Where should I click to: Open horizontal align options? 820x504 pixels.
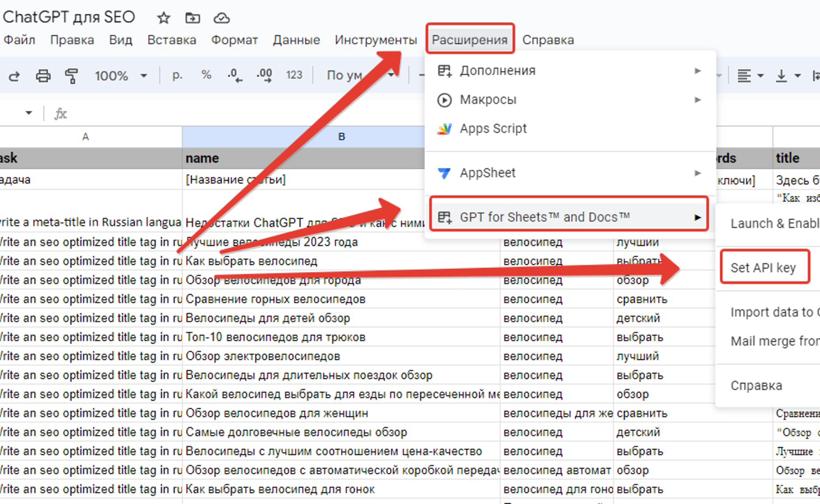pos(750,76)
